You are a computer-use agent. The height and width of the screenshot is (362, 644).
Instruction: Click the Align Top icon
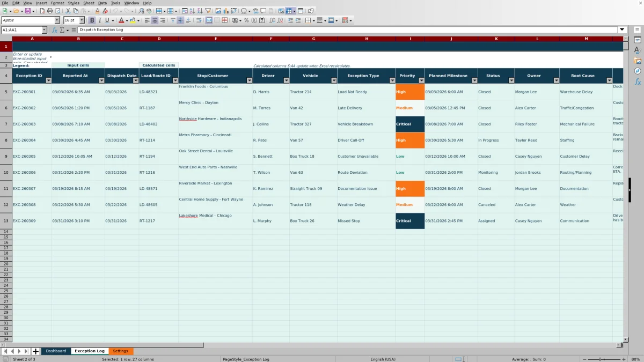(x=173, y=20)
